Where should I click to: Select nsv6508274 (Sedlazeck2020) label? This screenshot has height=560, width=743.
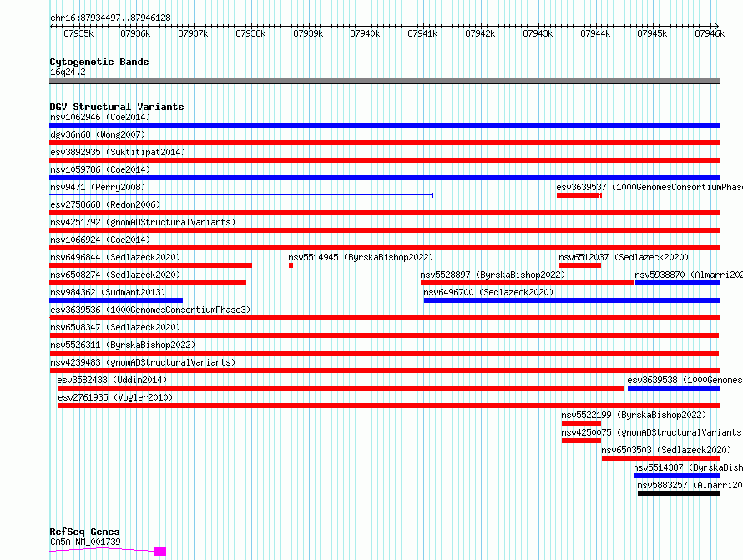(x=115, y=275)
